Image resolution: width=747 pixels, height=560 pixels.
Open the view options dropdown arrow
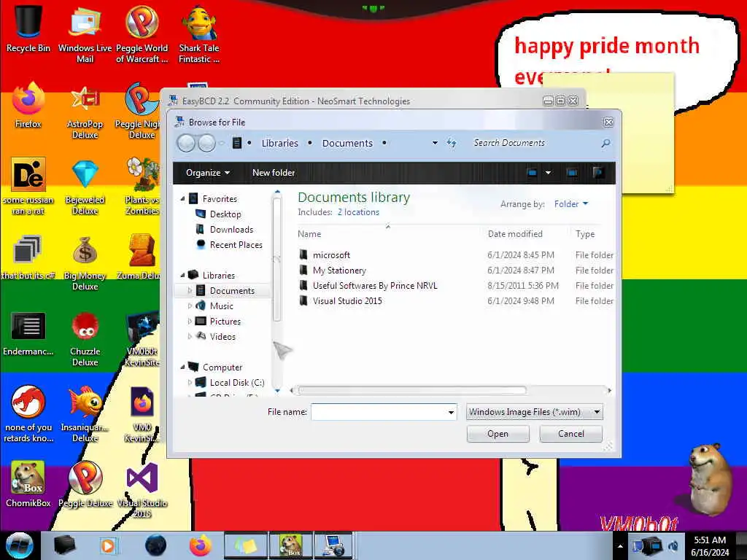pos(548,172)
